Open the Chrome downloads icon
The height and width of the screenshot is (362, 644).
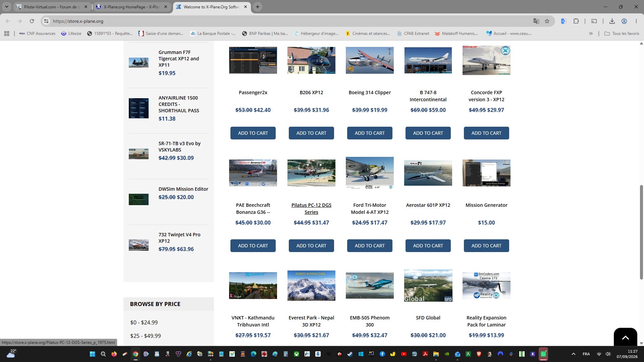612,21
